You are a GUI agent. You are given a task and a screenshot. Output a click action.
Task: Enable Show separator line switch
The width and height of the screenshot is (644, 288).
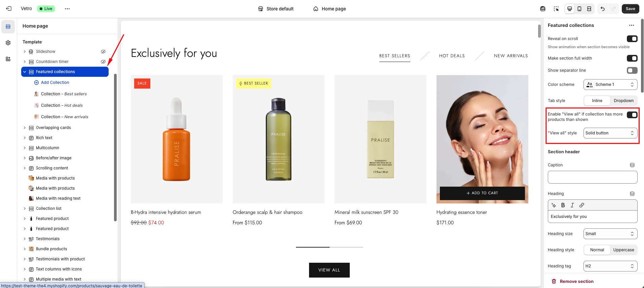click(632, 70)
